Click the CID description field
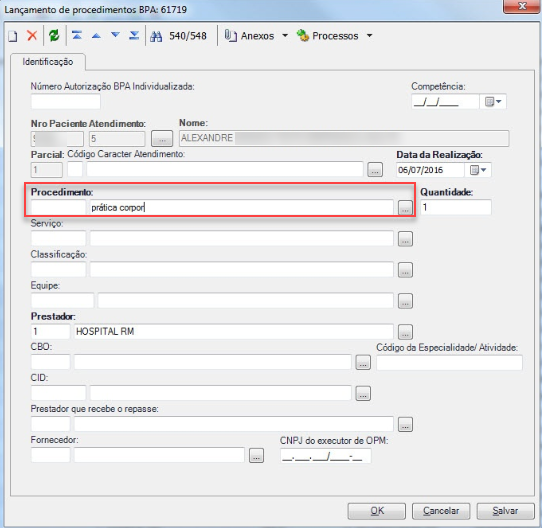Image resolution: width=542 pixels, height=528 pixels. [x=221, y=393]
